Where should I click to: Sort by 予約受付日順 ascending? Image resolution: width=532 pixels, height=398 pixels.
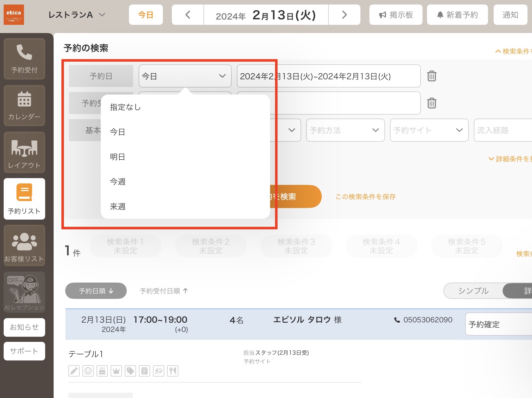click(x=164, y=291)
